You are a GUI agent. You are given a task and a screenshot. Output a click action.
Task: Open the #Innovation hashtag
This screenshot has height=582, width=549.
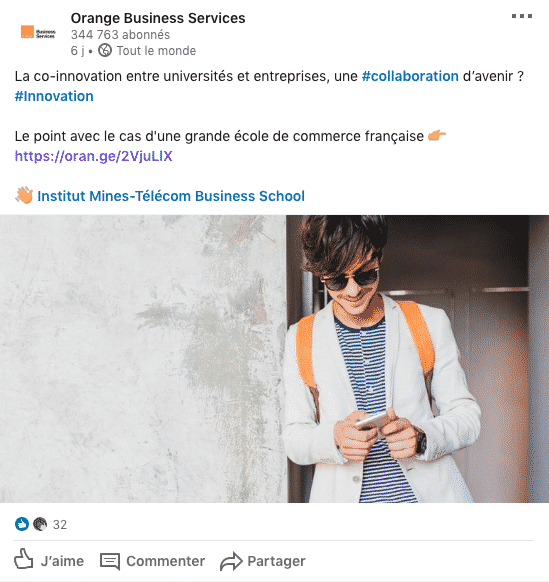pos(54,96)
